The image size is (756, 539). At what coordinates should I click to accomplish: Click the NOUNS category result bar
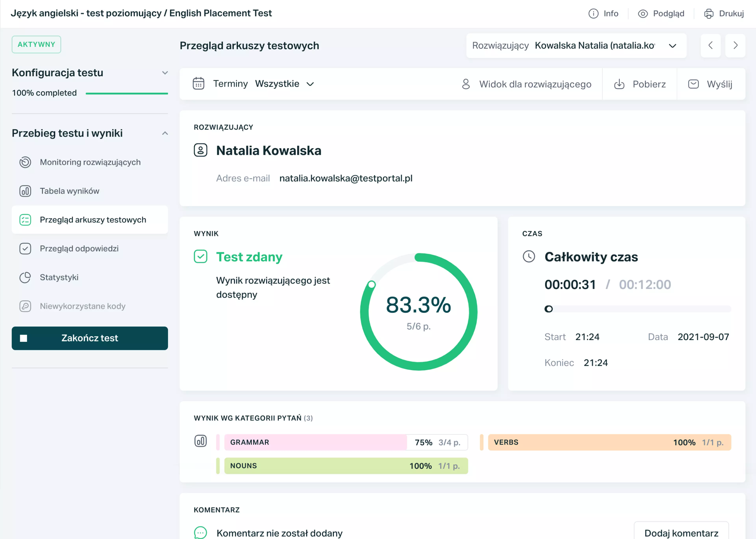[x=346, y=466]
